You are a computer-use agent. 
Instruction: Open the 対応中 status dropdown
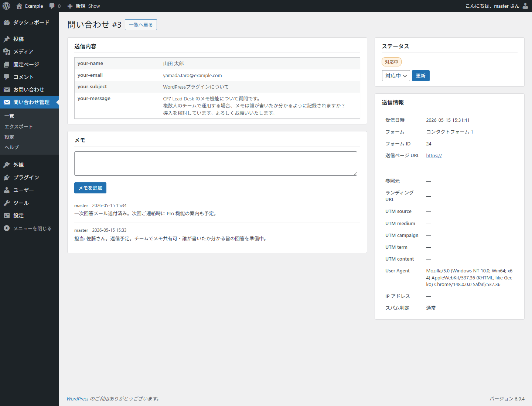[396, 76]
